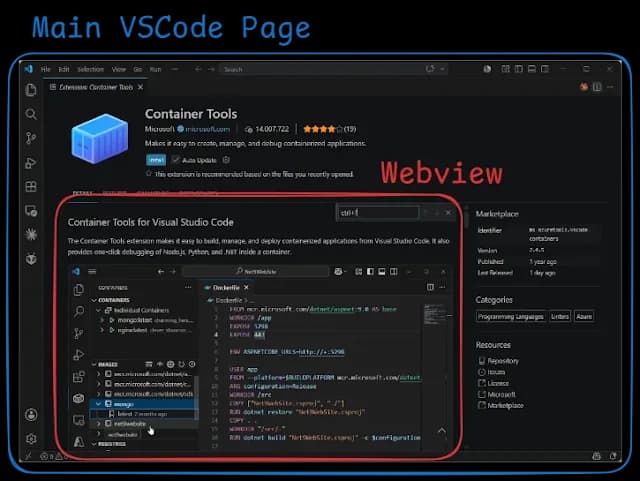Toggle the Auto Update checkbox

coord(176,160)
